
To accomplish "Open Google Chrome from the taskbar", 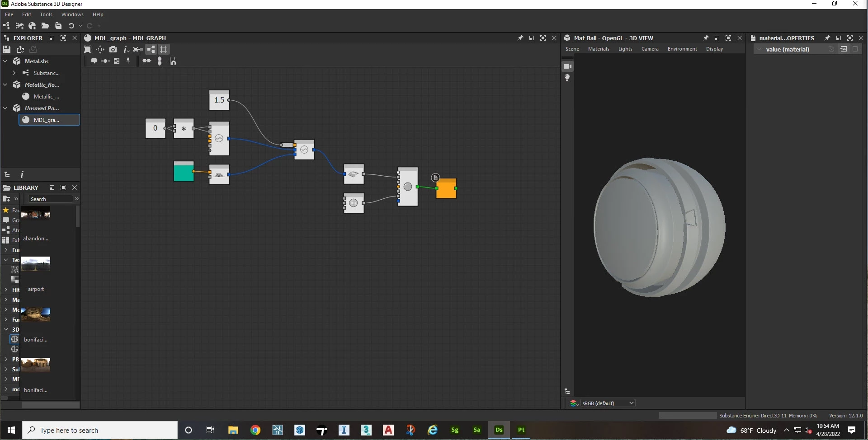I will 255,430.
